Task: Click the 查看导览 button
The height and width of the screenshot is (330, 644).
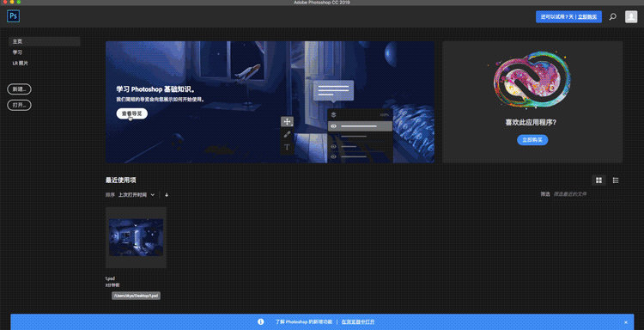Action: 132,113
